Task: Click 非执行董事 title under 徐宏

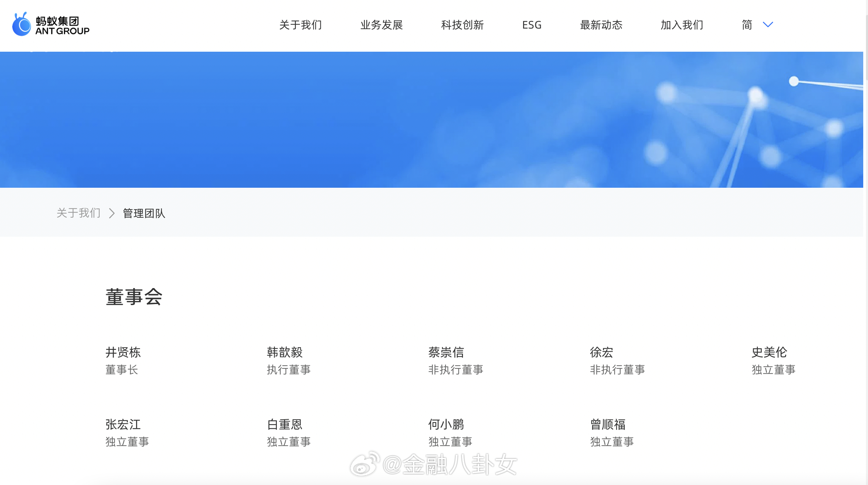Action: pyautogui.click(x=617, y=370)
